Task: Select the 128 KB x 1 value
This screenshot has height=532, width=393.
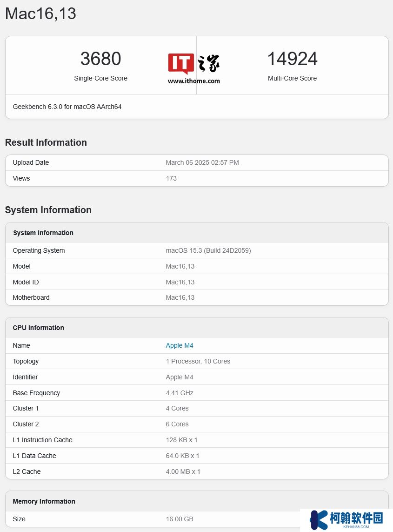Action: [x=181, y=440]
